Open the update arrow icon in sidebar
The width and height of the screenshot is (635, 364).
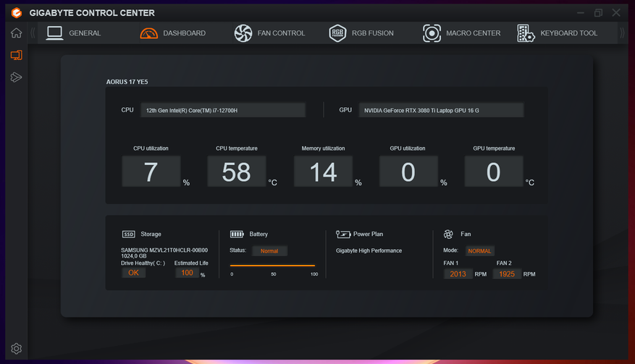(x=16, y=77)
